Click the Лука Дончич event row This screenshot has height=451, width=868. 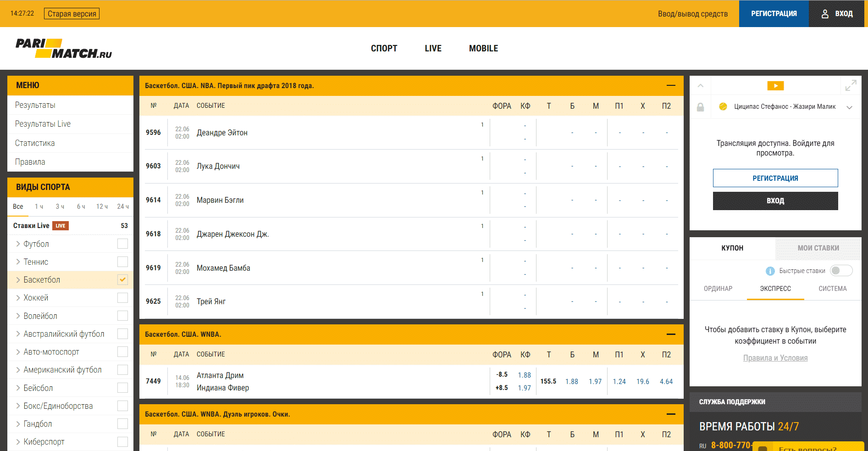point(411,166)
